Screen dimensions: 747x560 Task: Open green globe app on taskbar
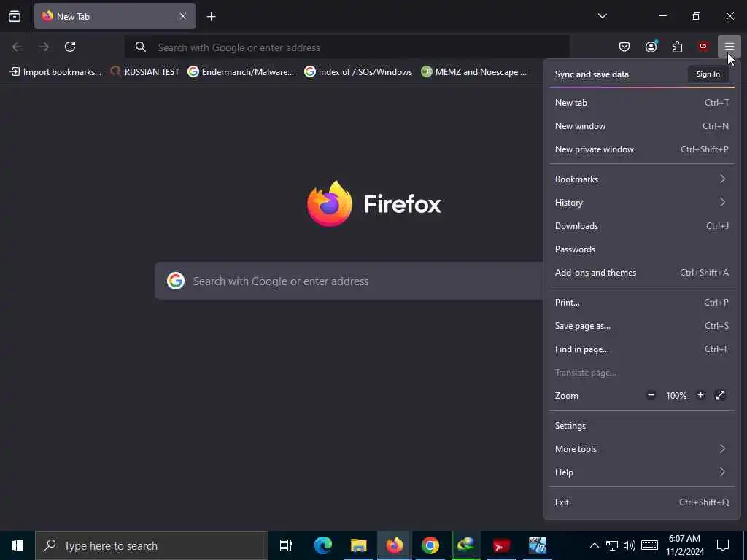pyautogui.click(x=465, y=545)
